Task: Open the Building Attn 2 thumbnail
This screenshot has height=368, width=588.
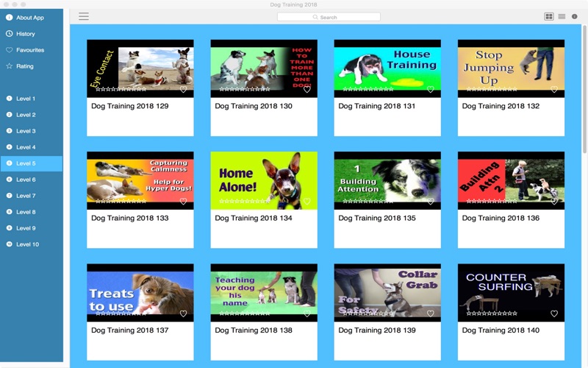Action: point(511,180)
